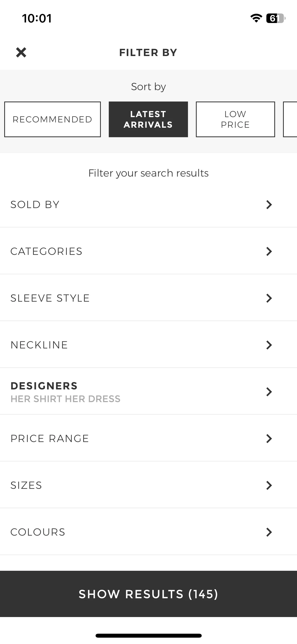Show Results (145) button
Viewport: 297px width, 644px height.
[148, 594]
